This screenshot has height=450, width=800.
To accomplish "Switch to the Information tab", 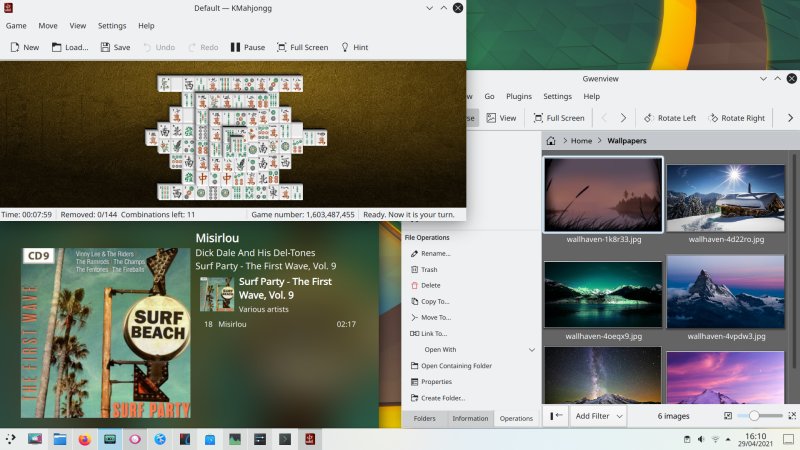I will (470, 419).
